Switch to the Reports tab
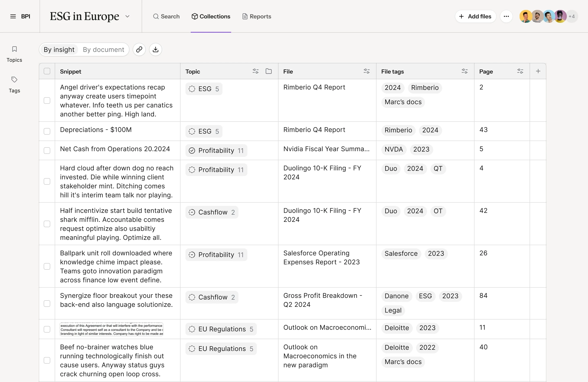588x382 pixels. pyautogui.click(x=257, y=16)
